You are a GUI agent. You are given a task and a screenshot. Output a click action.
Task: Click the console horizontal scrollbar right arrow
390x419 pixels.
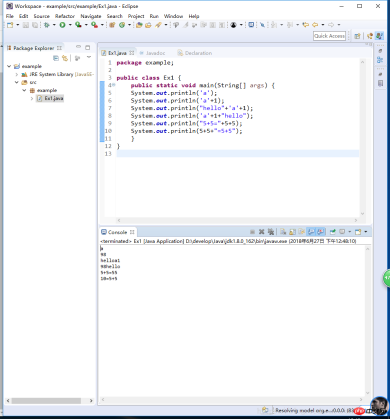pos(362,399)
